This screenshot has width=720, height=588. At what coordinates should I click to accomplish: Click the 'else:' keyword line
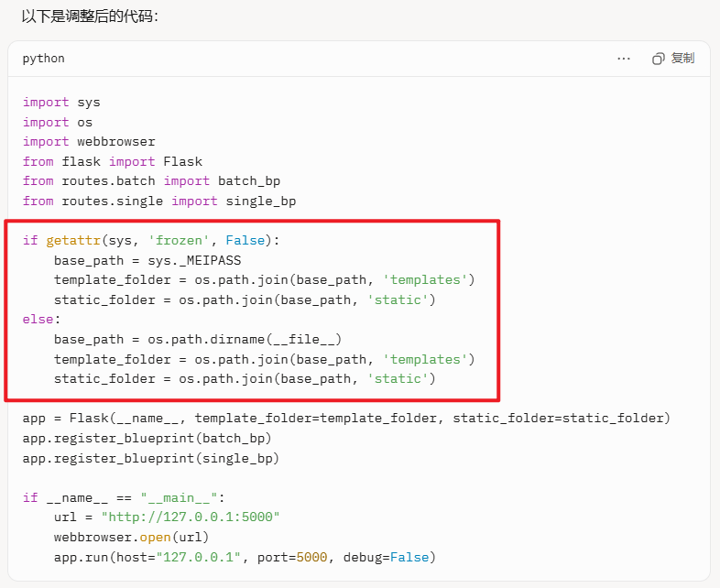coord(41,319)
